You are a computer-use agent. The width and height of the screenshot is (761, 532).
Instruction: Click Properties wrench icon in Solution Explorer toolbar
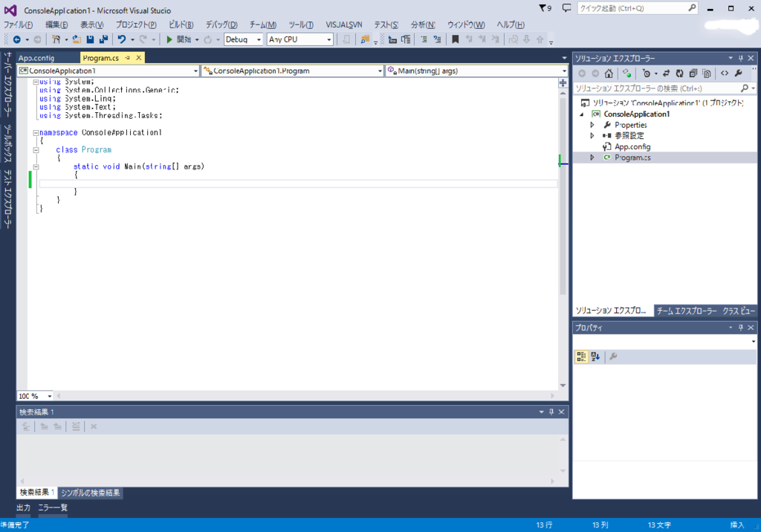[x=738, y=74]
